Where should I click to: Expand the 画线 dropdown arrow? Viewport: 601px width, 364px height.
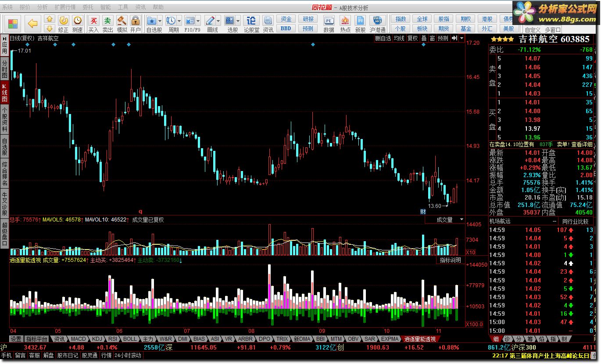point(218,21)
